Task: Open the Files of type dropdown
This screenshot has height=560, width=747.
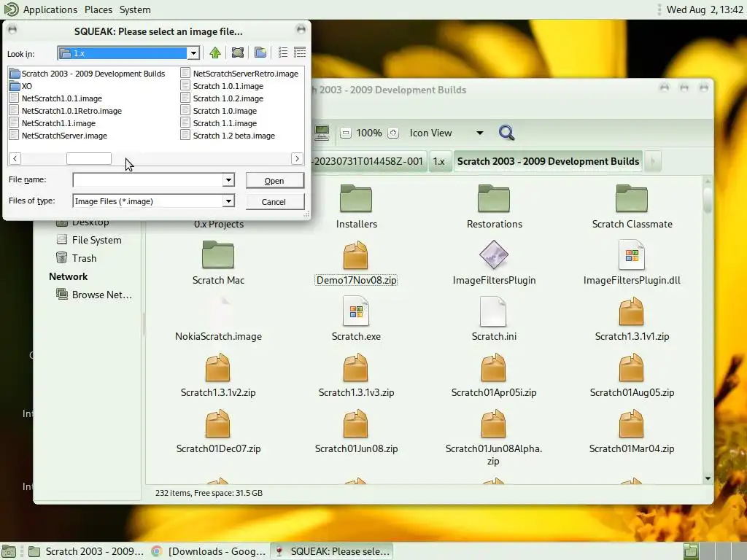Action: (x=228, y=201)
